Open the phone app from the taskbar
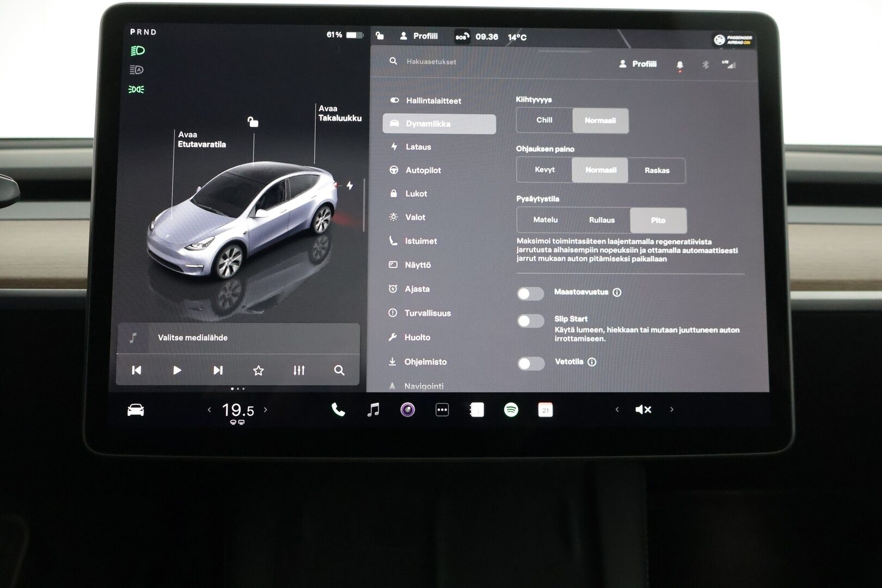882x588 pixels. (x=338, y=409)
